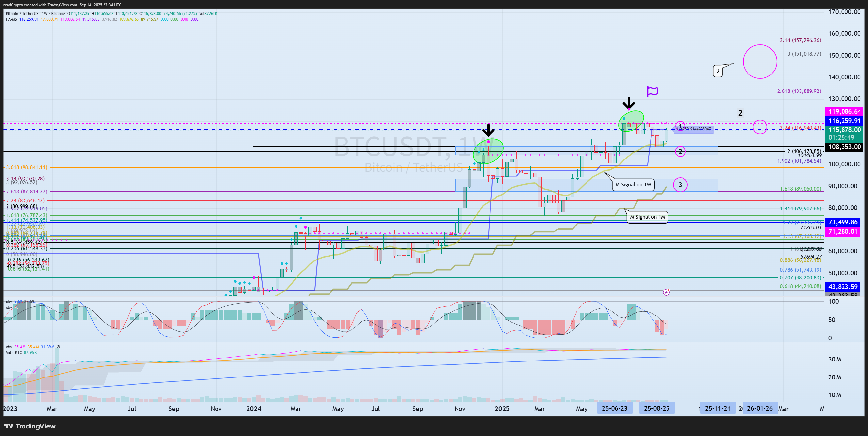868x436 pixels.
Task: Select the black 108,353.00 price label
Action: [844, 147]
